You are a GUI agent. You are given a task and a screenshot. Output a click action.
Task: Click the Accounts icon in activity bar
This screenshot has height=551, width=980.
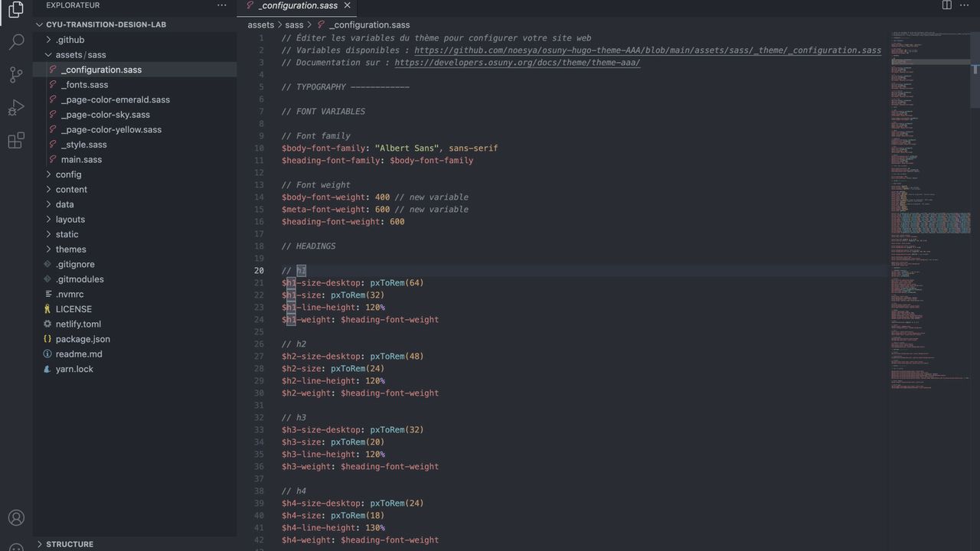point(16,518)
